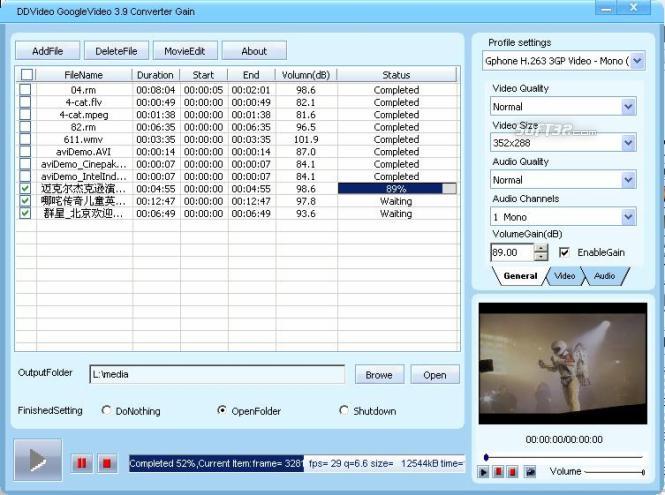Viewport: 665px width, 495px height.
Task: Switch to the General tab
Action: 520,276
